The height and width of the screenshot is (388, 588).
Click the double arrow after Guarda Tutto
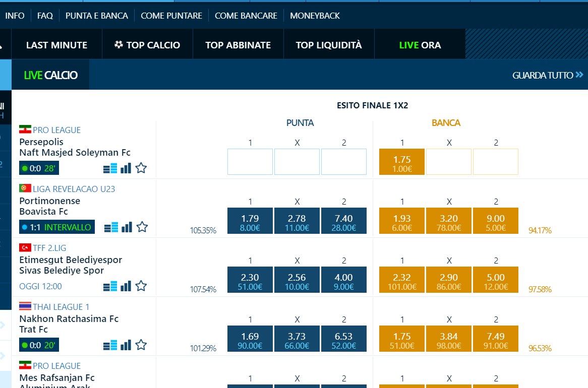(x=579, y=75)
